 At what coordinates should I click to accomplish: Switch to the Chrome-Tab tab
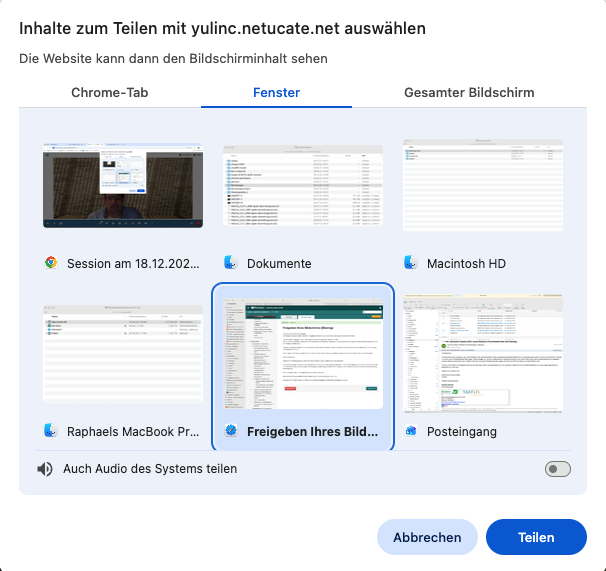point(110,92)
